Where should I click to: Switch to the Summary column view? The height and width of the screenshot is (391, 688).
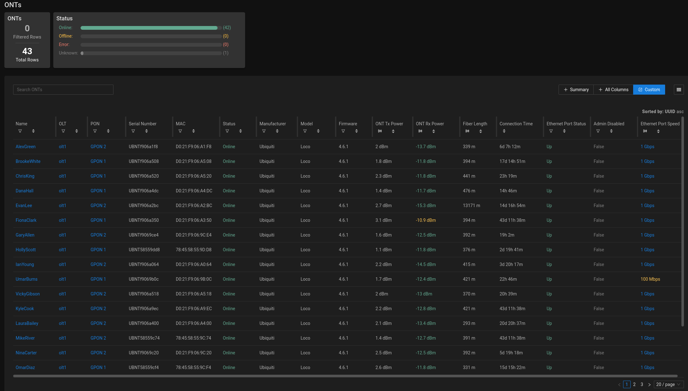(576, 90)
